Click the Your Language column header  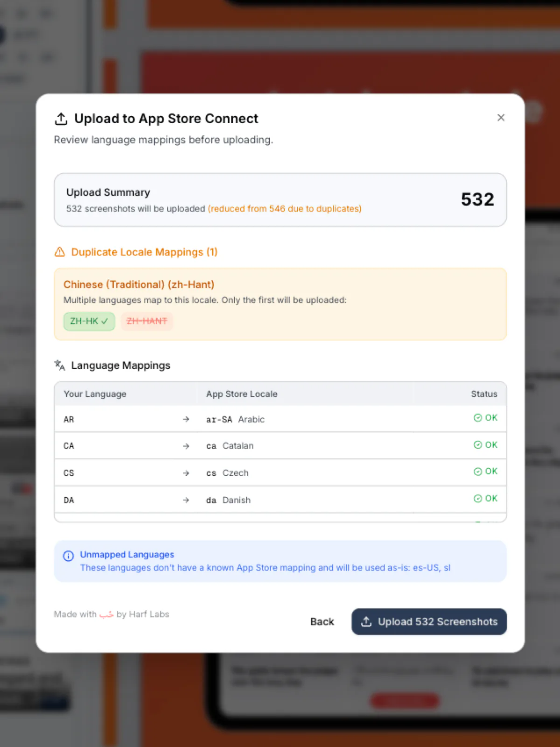95,394
